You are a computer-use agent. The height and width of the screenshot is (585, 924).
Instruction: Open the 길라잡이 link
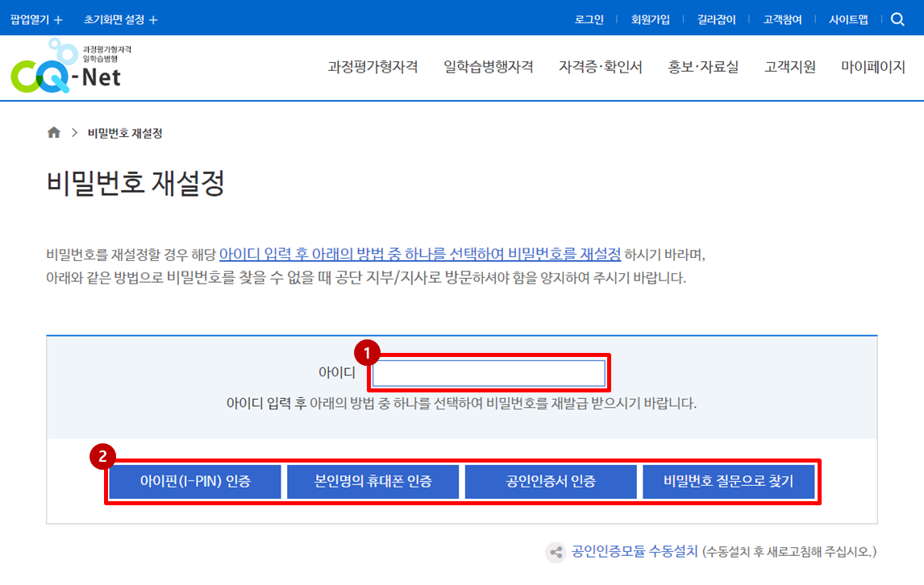coord(717,19)
